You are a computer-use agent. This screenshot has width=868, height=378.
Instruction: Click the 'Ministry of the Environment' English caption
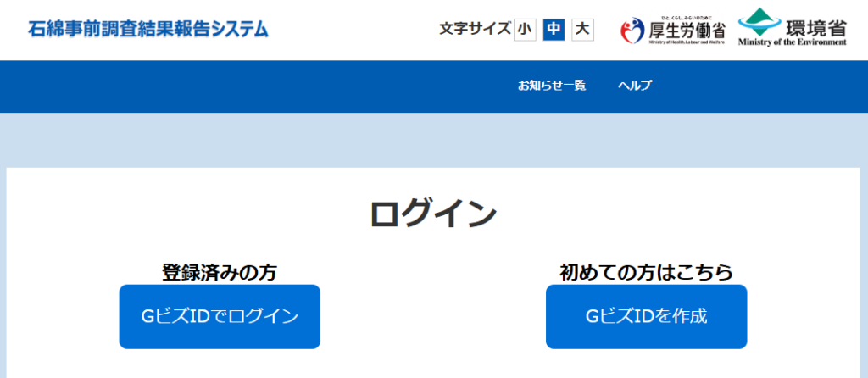click(792, 42)
